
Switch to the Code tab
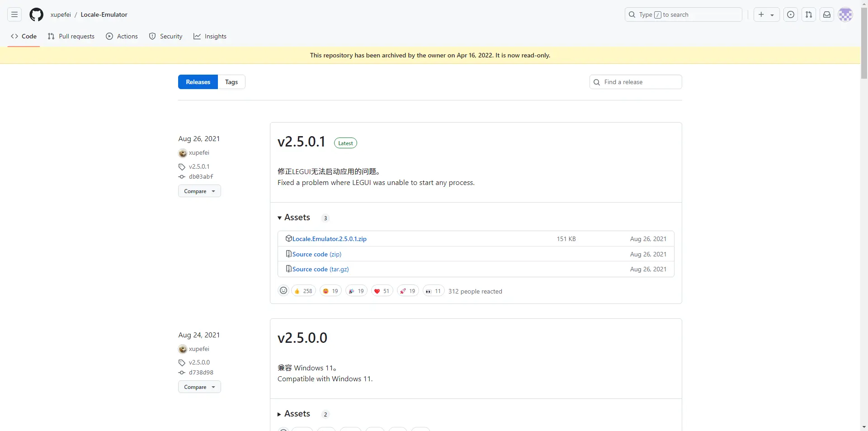(x=24, y=36)
